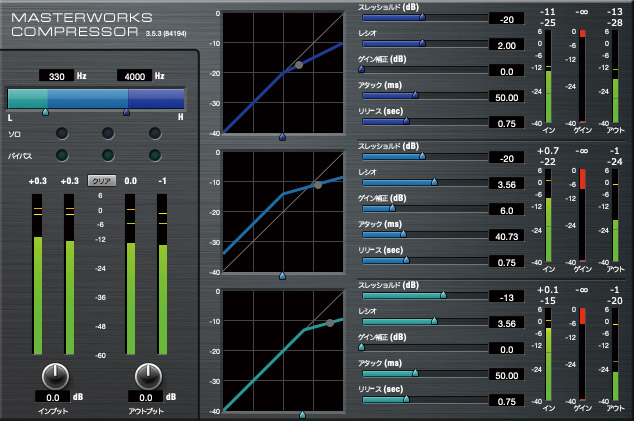
Task: Click middle band gain makeup value 6.0
Action: [x=507, y=210]
